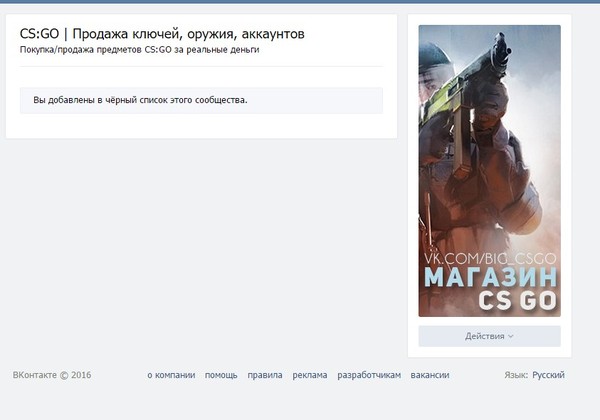The image size is (600, 420).
Task: Click the чёрный список blacklist notice box
Action: 201,100
